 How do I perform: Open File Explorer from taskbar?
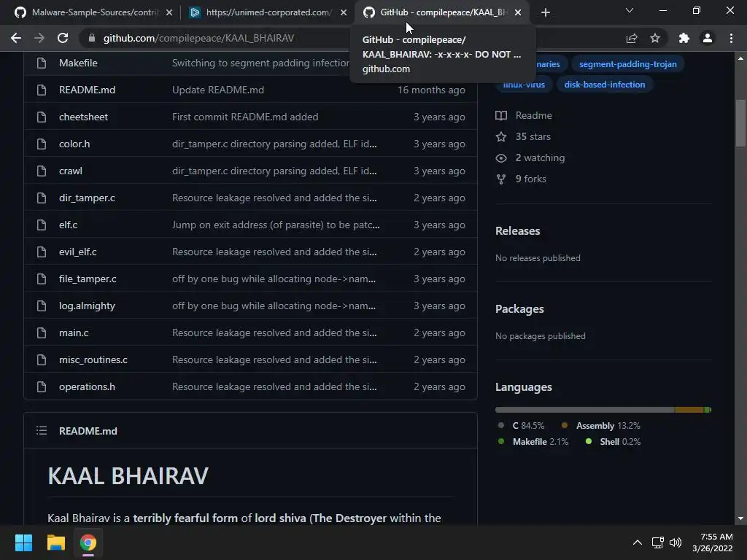(x=55, y=542)
